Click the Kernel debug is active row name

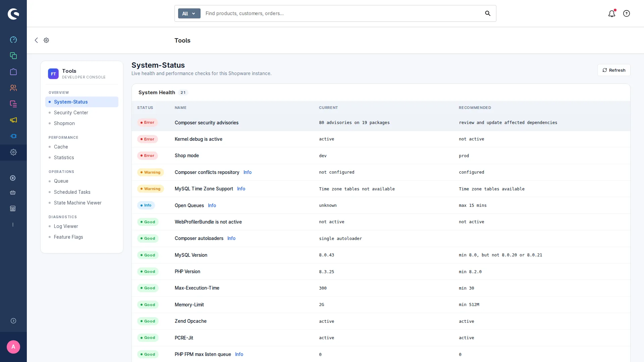pyautogui.click(x=199, y=139)
